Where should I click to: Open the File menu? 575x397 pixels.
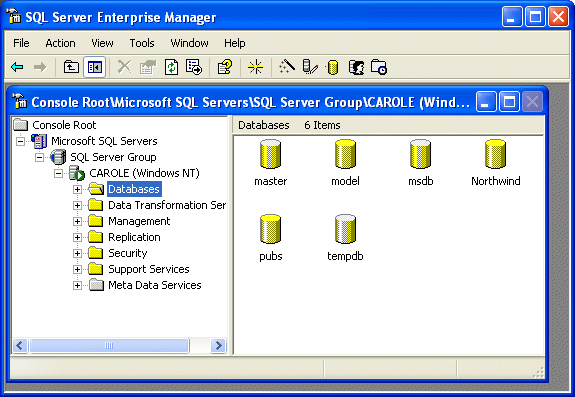point(21,43)
